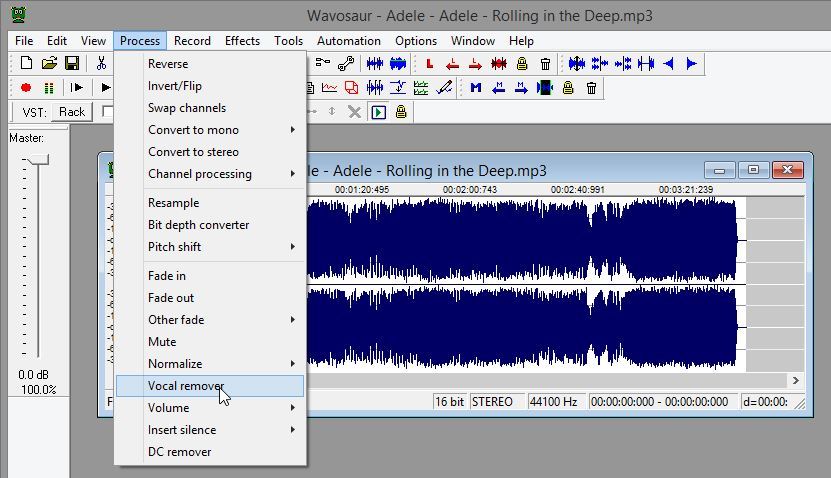
Task: Click the waveform-between-bars zoom icon
Action: [646, 64]
